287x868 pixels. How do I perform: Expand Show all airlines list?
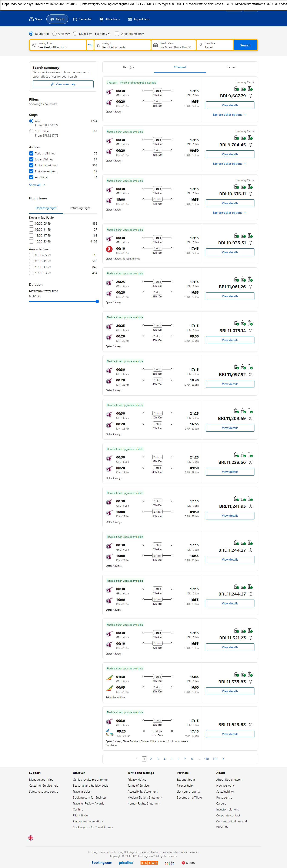(37, 185)
